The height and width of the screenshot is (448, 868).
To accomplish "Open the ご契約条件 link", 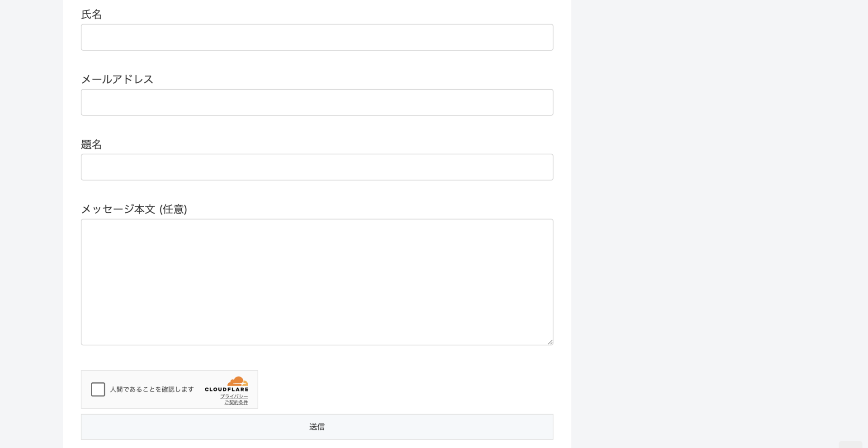I will (x=236, y=402).
